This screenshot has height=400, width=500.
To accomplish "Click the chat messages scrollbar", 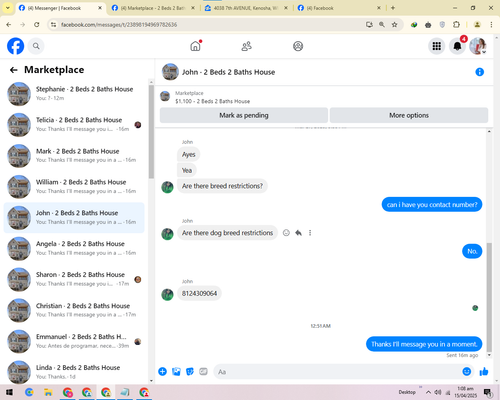I will (489, 297).
